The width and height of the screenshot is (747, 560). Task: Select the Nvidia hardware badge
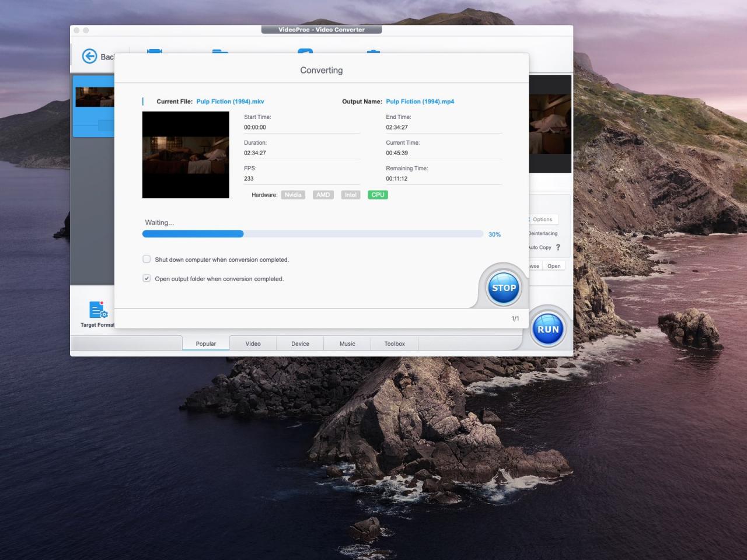(293, 195)
